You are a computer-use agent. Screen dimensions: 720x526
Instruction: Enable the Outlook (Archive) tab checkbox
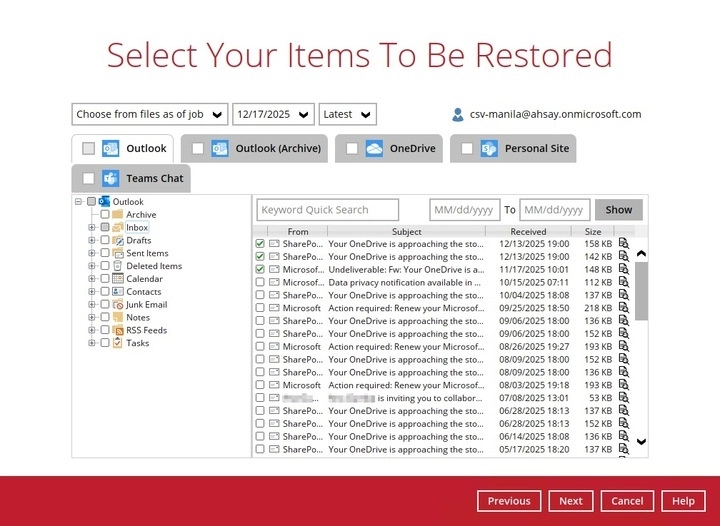click(x=198, y=149)
